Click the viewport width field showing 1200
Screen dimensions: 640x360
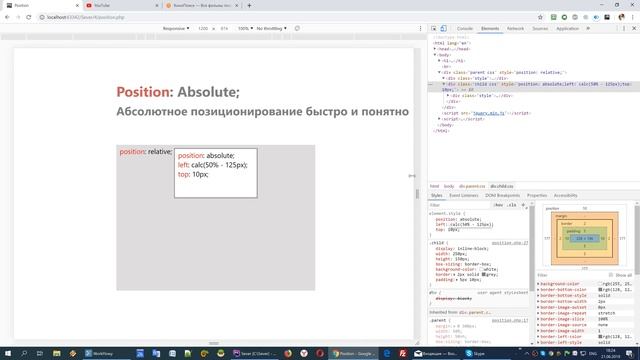pyautogui.click(x=203, y=29)
